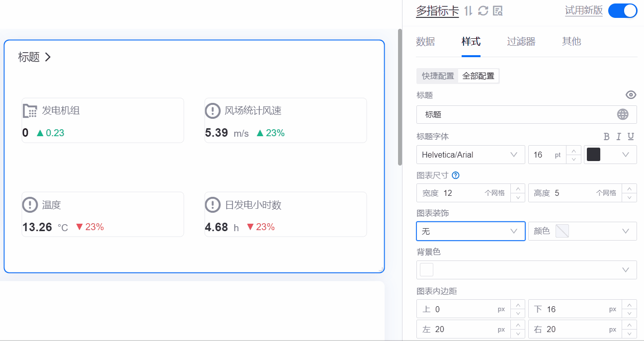The image size is (644, 341).
Task: Switch to the 过滤器 tab
Action: coord(521,41)
